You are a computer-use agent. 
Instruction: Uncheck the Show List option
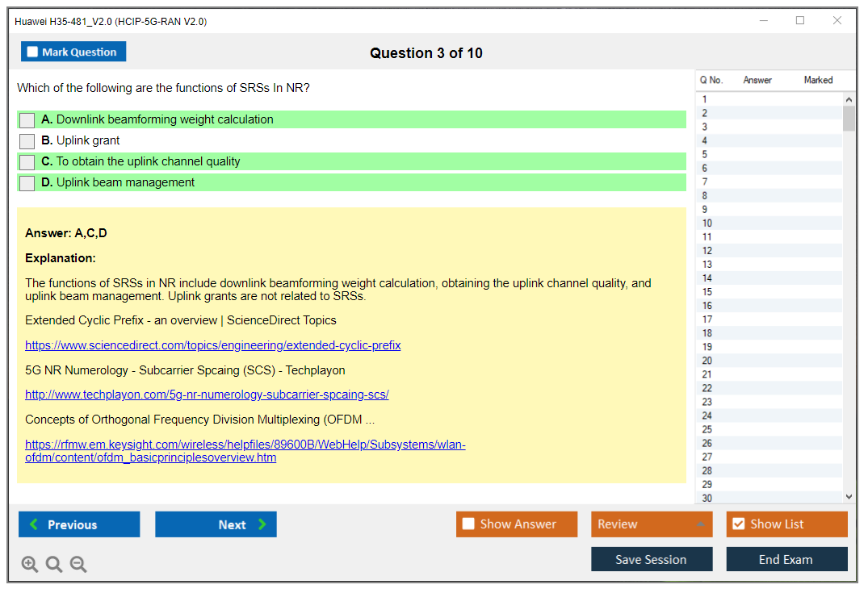click(738, 524)
